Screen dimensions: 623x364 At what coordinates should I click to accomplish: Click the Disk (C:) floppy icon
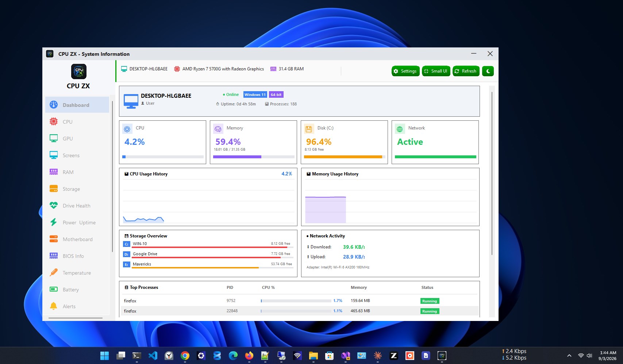(x=309, y=129)
